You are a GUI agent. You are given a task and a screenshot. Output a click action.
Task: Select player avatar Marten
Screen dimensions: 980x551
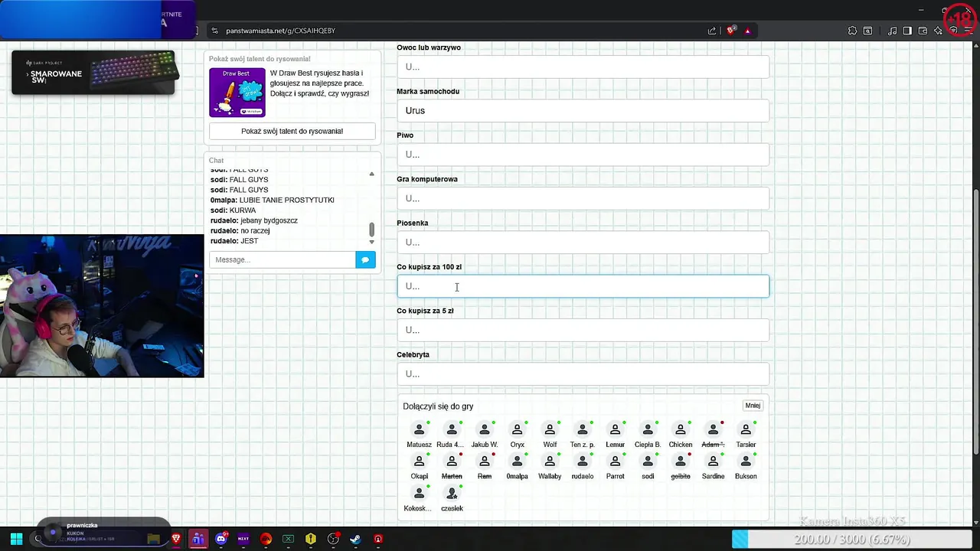coord(452,461)
